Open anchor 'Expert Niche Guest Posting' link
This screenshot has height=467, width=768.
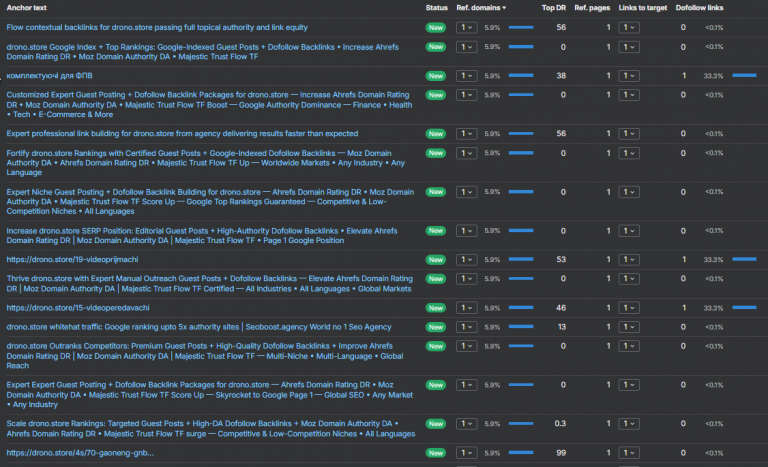tap(210, 201)
